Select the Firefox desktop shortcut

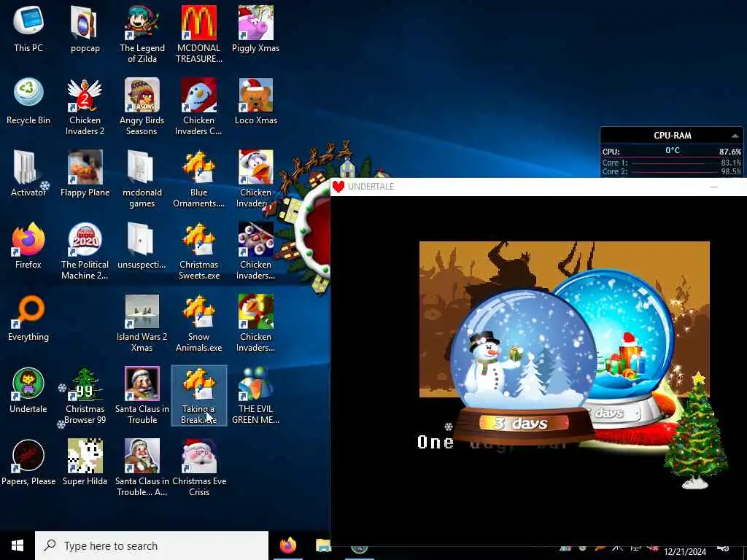[28, 246]
